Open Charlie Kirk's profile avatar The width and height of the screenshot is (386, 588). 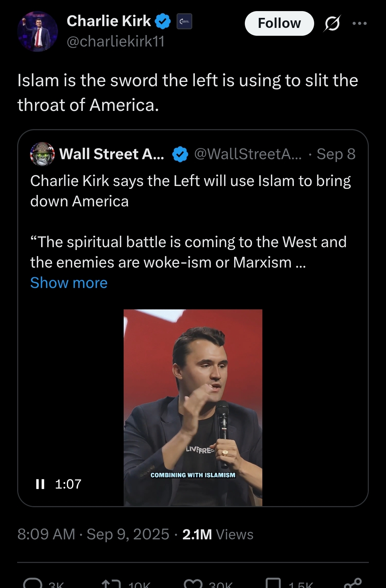[x=37, y=31]
